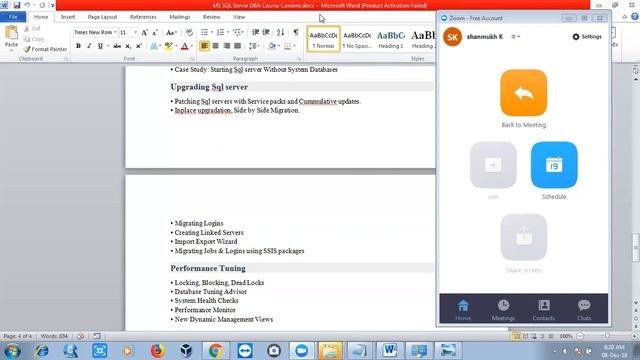Click the Save icon in Quick Access Toolbar
Screen dimensions: 640x360
tap(16, 5)
